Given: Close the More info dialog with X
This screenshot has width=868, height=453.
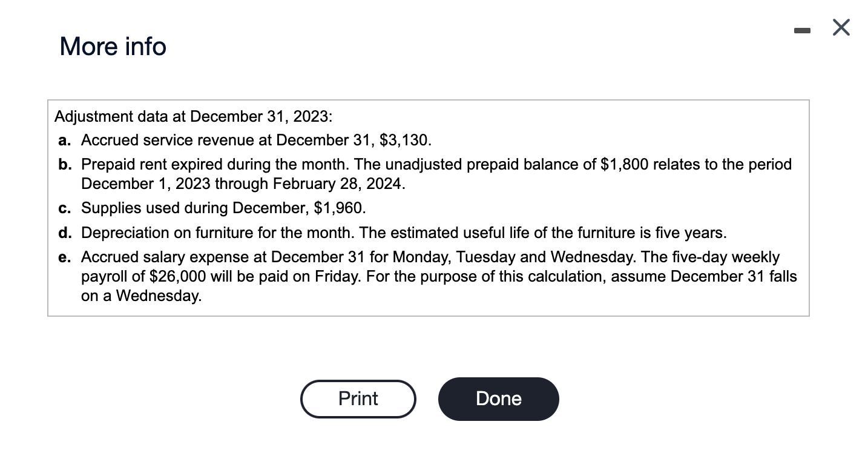Looking at the screenshot, I should point(841,28).
